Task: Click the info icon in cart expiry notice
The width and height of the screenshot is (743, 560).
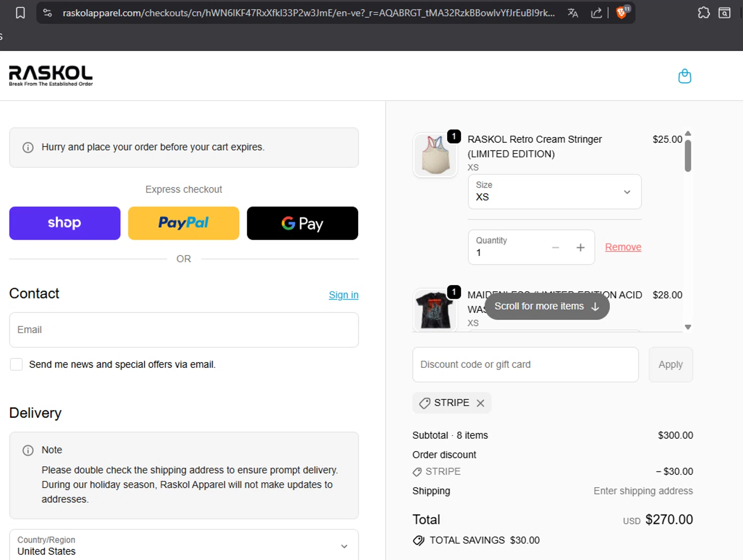Action: click(x=28, y=148)
